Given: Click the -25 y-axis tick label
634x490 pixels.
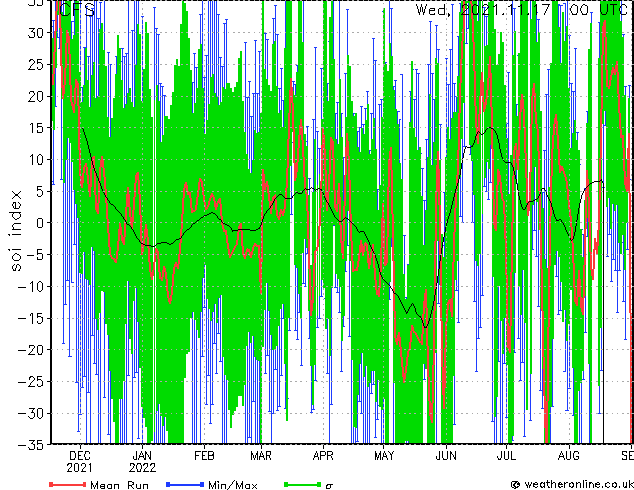Looking at the screenshot, I should 31,382.
